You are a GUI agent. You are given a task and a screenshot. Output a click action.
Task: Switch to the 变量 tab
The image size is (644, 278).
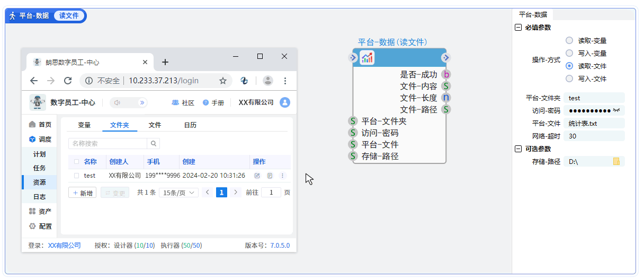(84, 125)
